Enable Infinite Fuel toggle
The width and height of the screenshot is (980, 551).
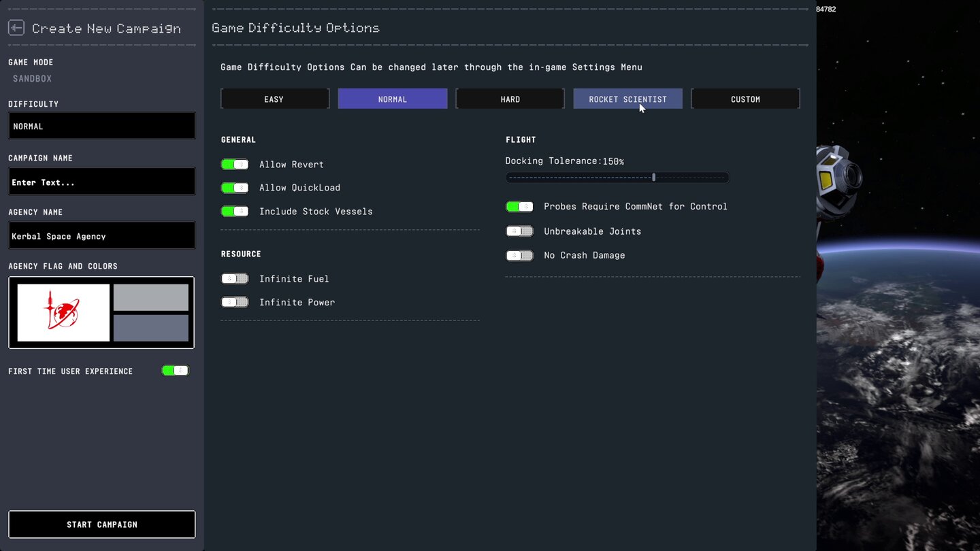pos(235,279)
